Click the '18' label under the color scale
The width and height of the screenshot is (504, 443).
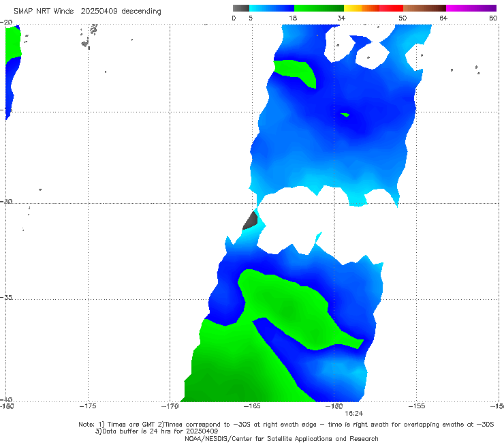[293, 18]
